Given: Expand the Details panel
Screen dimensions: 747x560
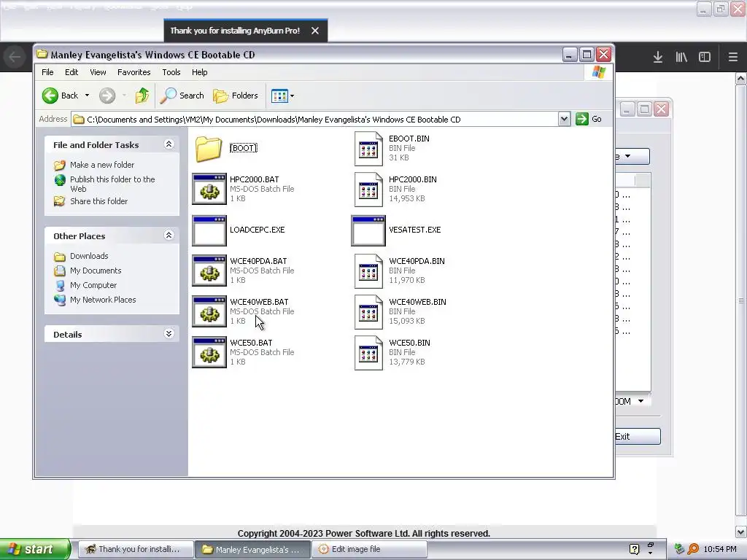Looking at the screenshot, I should pos(169,334).
